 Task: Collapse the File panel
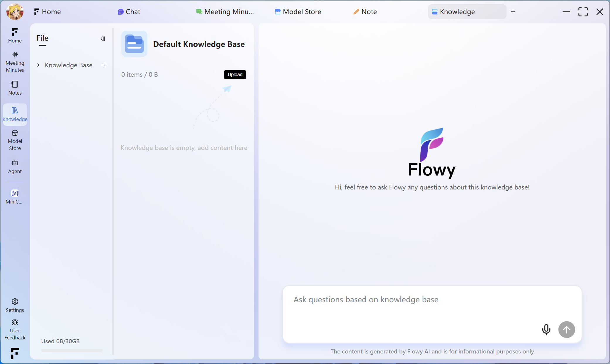point(103,39)
